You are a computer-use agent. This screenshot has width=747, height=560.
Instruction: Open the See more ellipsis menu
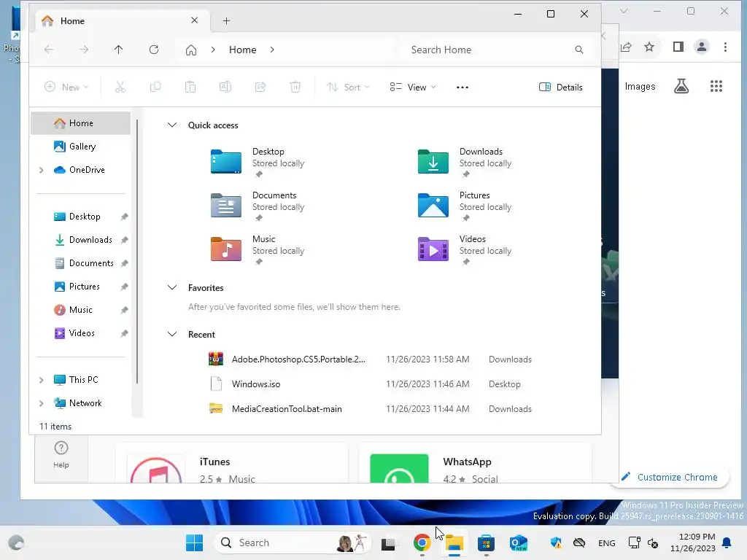click(462, 87)
